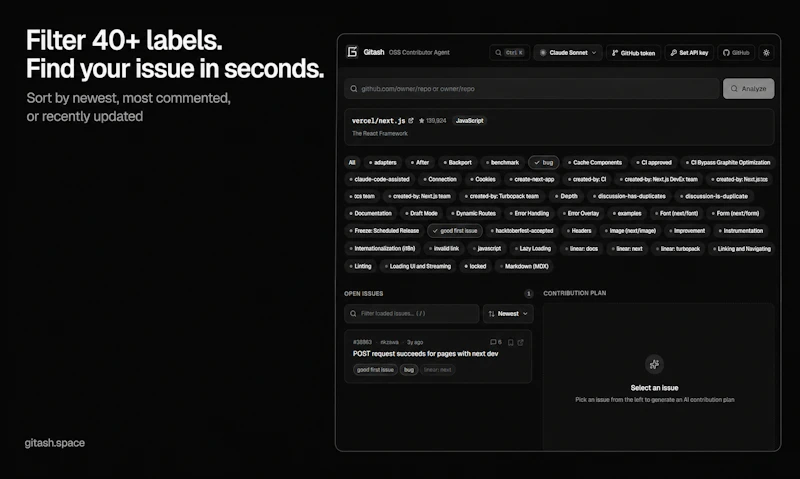Toggle the light/dark theme sun icon
Image resolution: width=800 pixels, height=479 pixels.
pyautogui.click(x=766, y=53)
